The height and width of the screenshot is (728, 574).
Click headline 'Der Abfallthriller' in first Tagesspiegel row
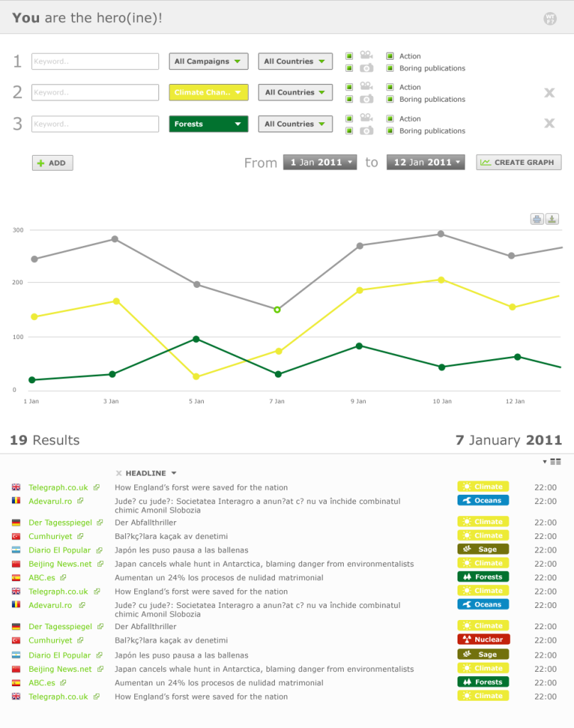click(145, 523)
